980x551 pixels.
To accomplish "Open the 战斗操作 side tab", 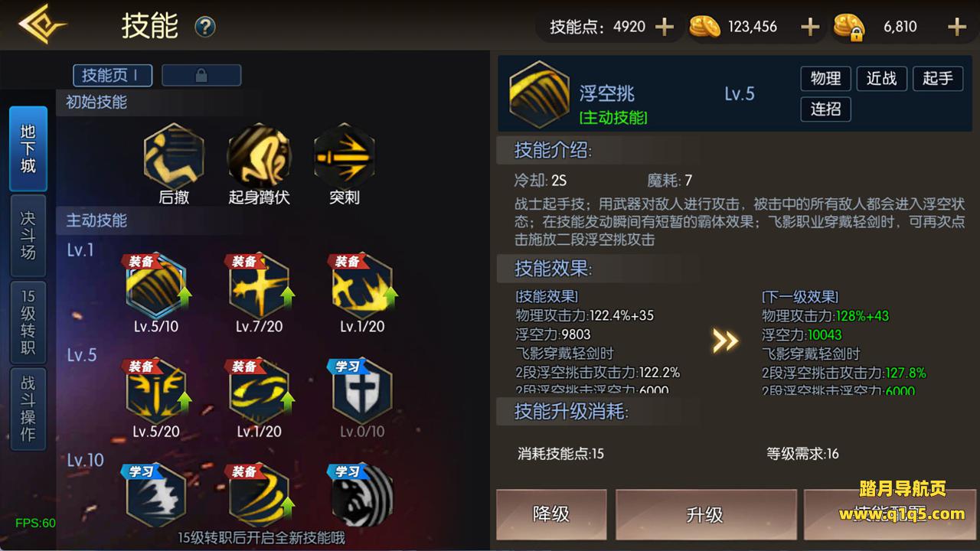I will [x=28, y=409].
